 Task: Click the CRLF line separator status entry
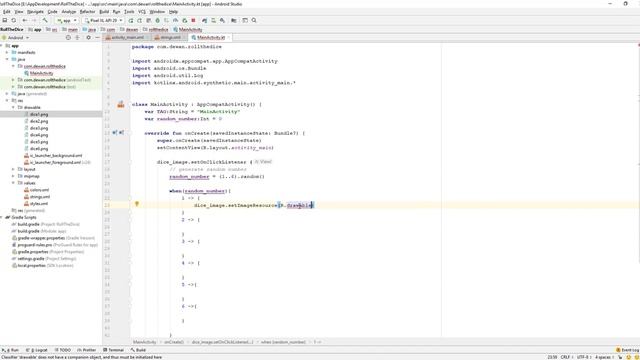566,357
